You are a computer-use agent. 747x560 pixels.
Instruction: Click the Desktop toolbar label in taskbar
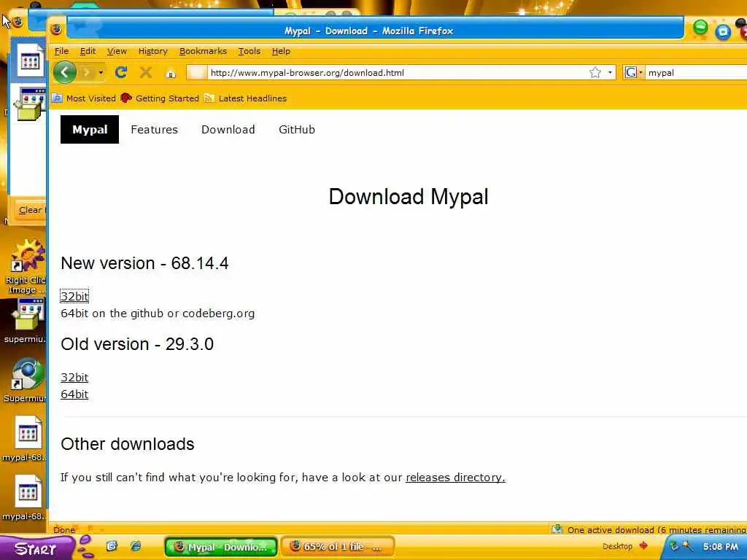[x=617, y=546]
